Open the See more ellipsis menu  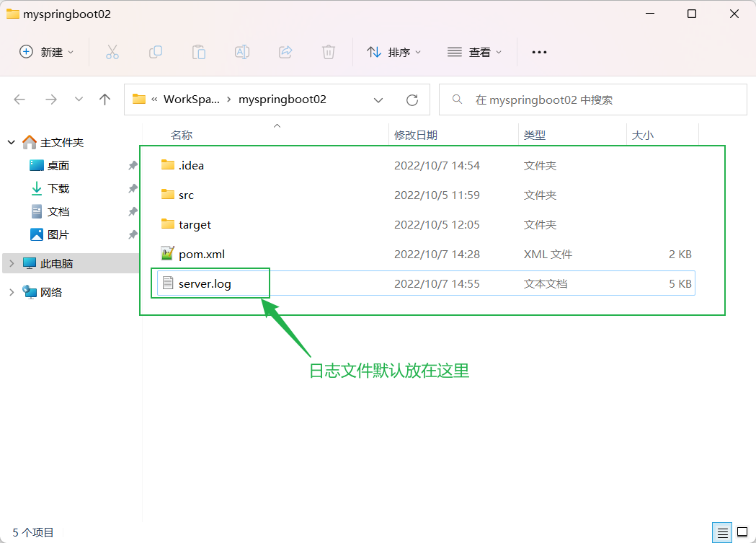click(x=538, y=51)
